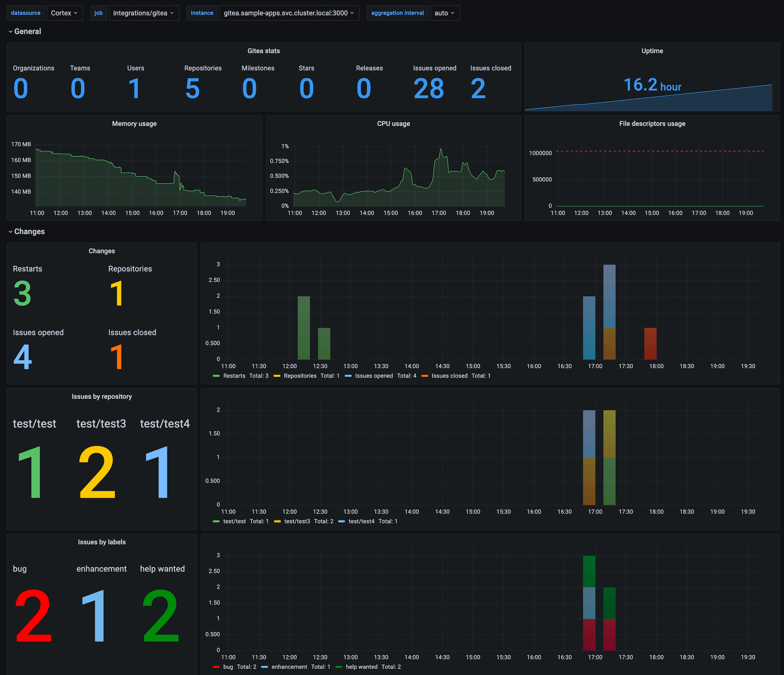Change the aggregation interval using the auto dropdown
The width and height of the screenshot is (784, 675).
pos(445,13)
